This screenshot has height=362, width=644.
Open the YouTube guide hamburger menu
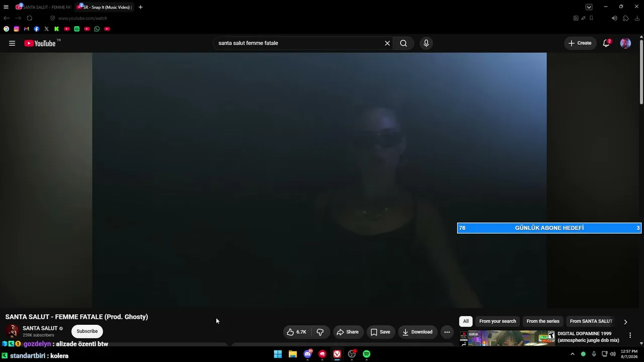[12, 43]
